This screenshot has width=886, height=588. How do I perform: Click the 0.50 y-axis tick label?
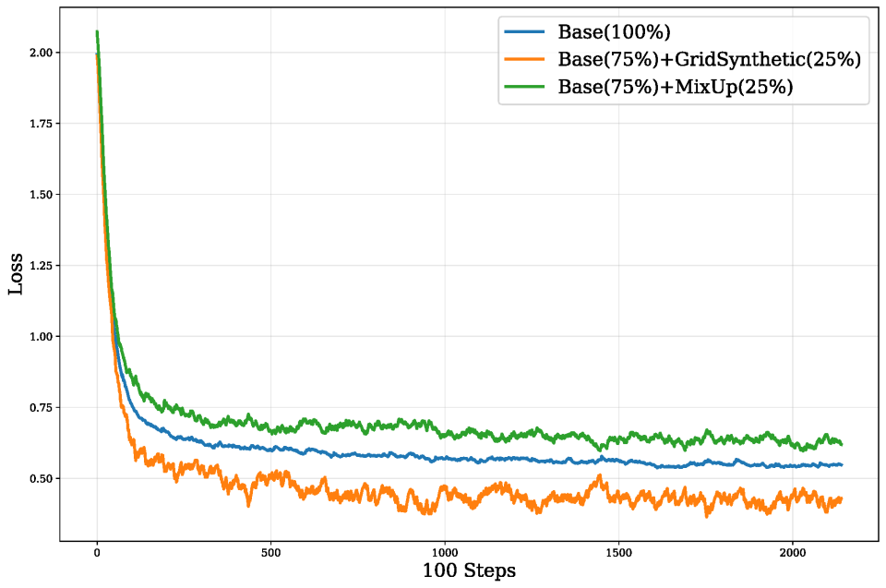41,478
